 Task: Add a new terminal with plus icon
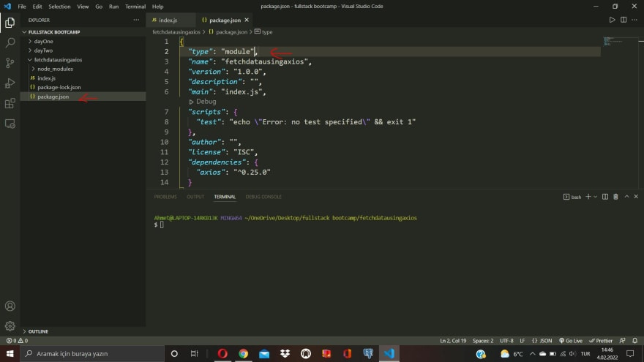coord(588,197)
